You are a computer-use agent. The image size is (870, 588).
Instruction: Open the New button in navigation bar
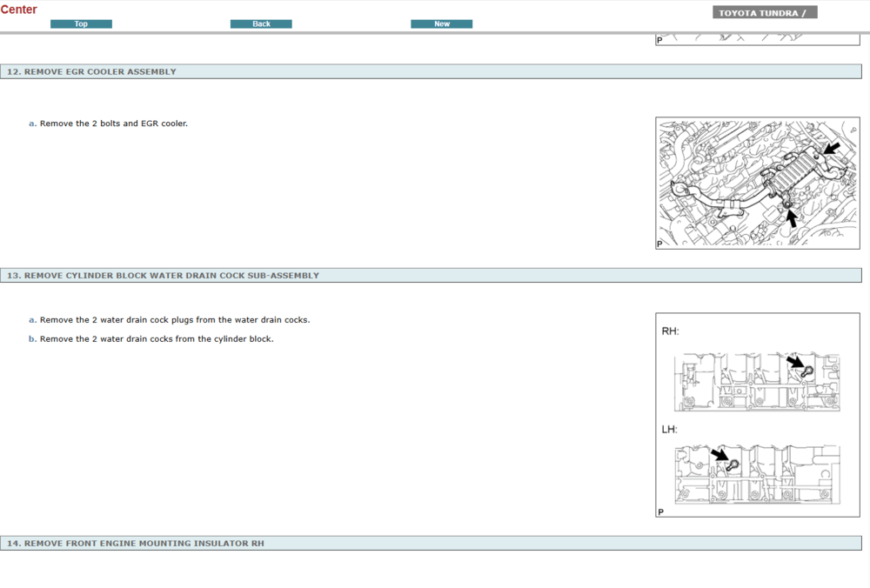click(x=441, y=24)
